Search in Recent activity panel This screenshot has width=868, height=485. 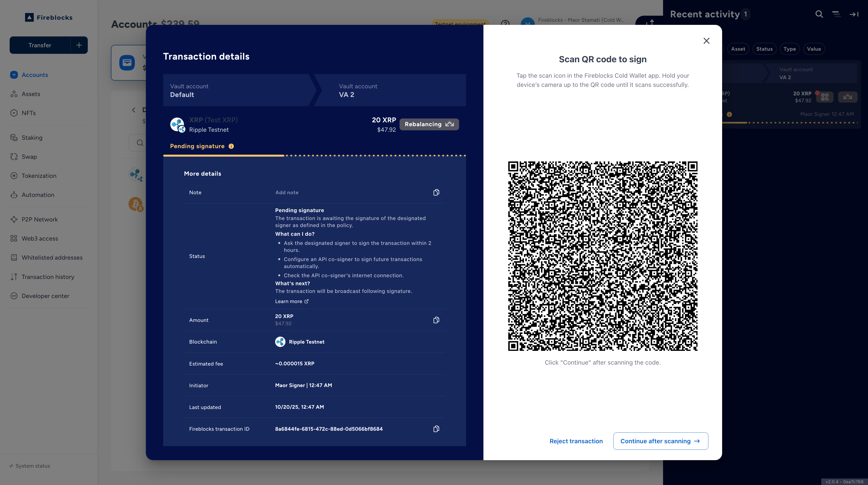click(x=819, y=14)
